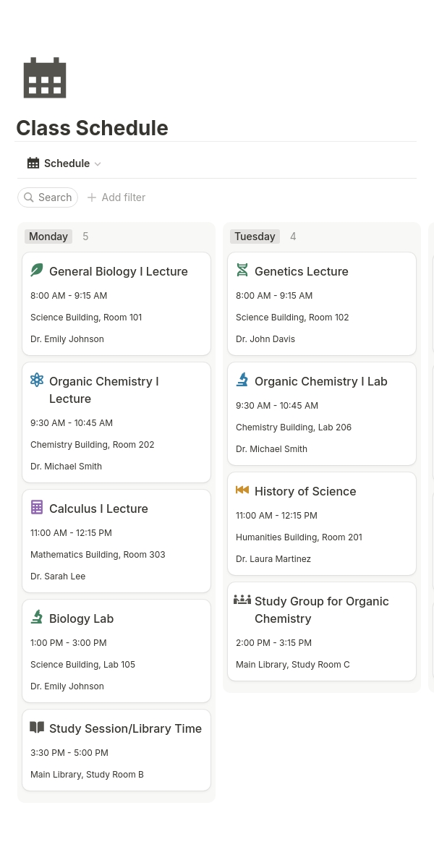Viewport: 434px width, 868px height.
Task: Select the Tuesday group label
Action: pyautogui.click(x=255, y=237)
